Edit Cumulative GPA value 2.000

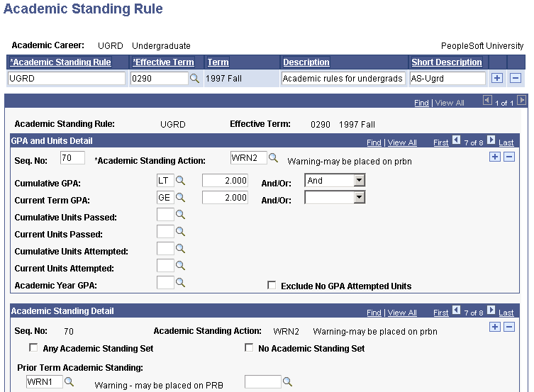225,180
